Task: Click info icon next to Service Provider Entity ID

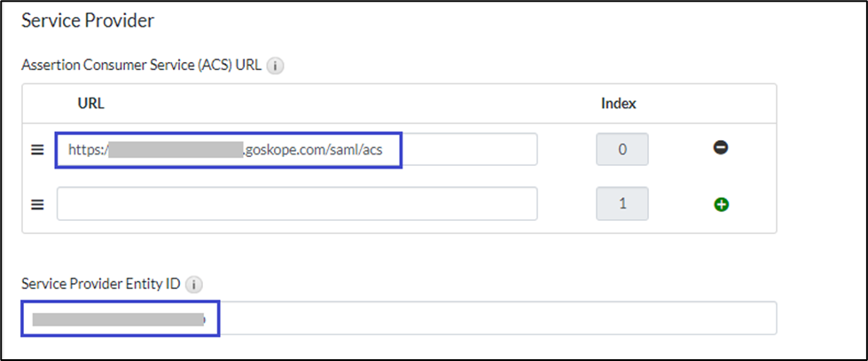Action: coord(195,285)
